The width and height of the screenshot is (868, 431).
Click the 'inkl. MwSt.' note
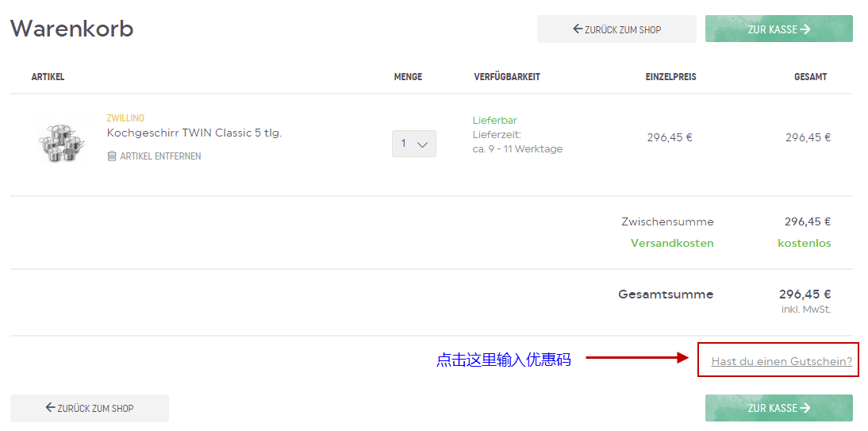click(x=806, y=309)
